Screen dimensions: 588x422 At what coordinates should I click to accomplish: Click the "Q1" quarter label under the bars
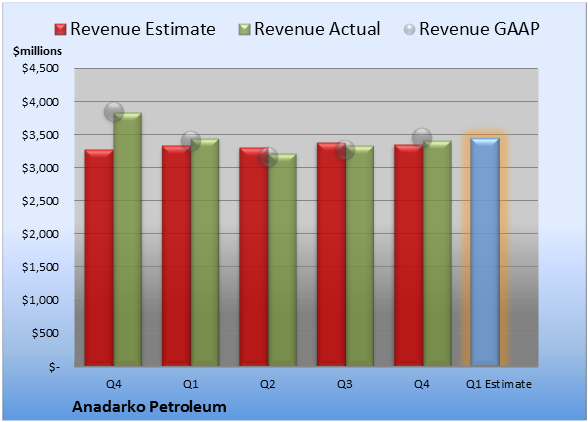click(191, 384)
